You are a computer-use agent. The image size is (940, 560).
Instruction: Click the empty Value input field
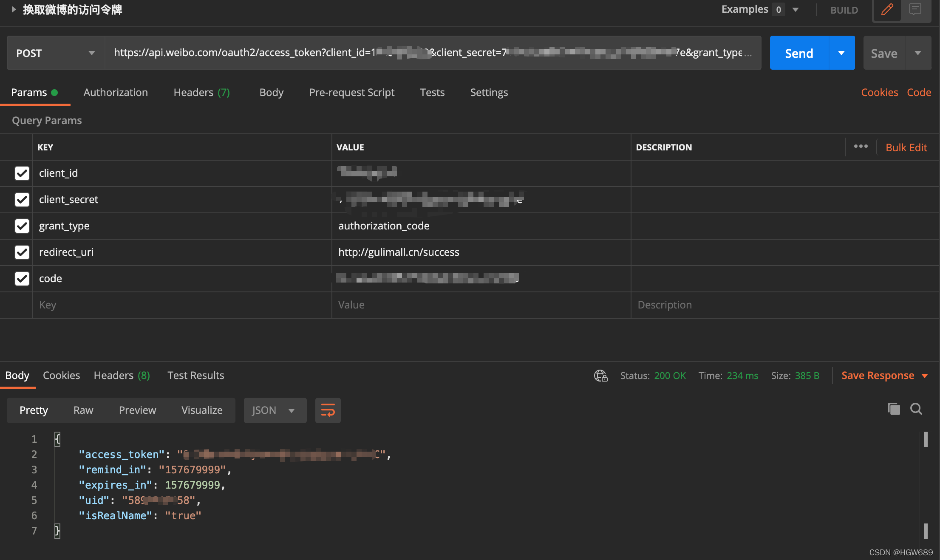(481, 305)
